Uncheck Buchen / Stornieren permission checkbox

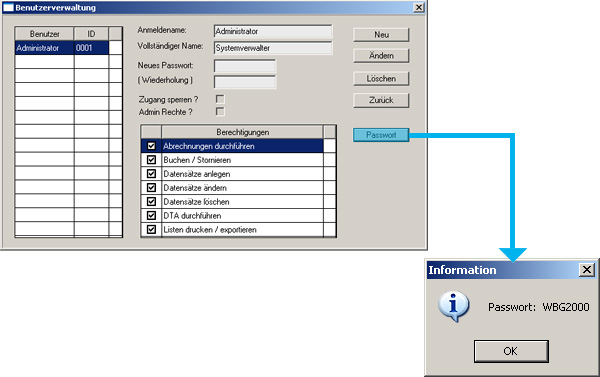pyautogui.click(x=152, y=160)
